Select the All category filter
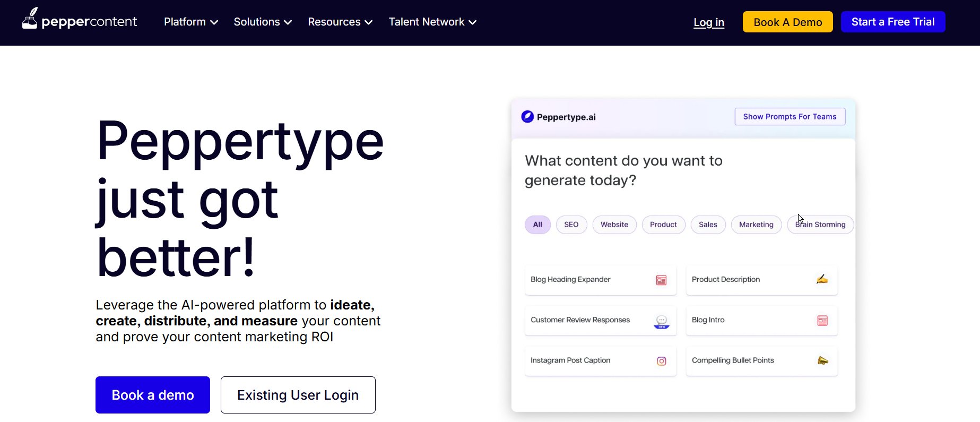This screenshot has width=980, height=422. coord(537,225)
